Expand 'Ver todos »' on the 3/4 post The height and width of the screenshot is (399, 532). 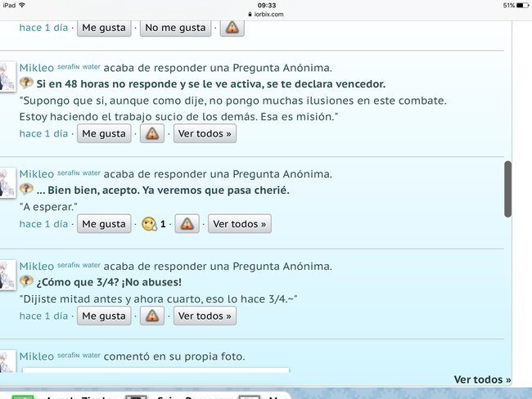pyautogui.click(x=205, y=316)
